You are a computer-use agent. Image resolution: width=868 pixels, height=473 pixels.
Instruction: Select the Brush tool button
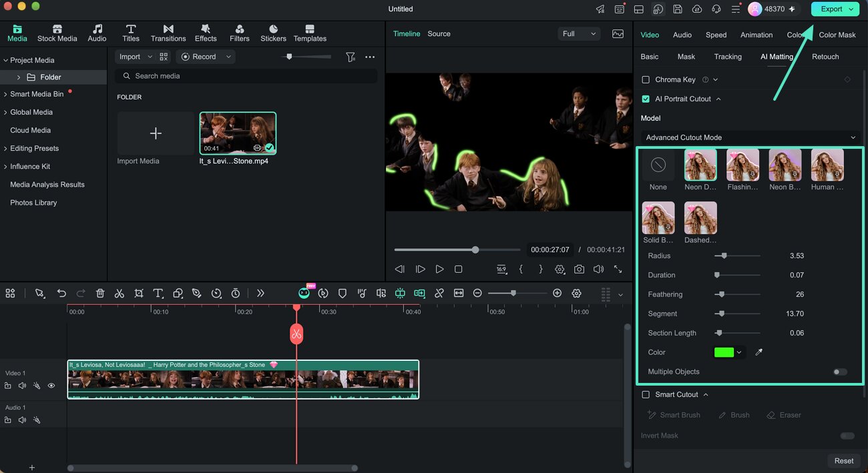pyautogui.click(x=734, y=415)
